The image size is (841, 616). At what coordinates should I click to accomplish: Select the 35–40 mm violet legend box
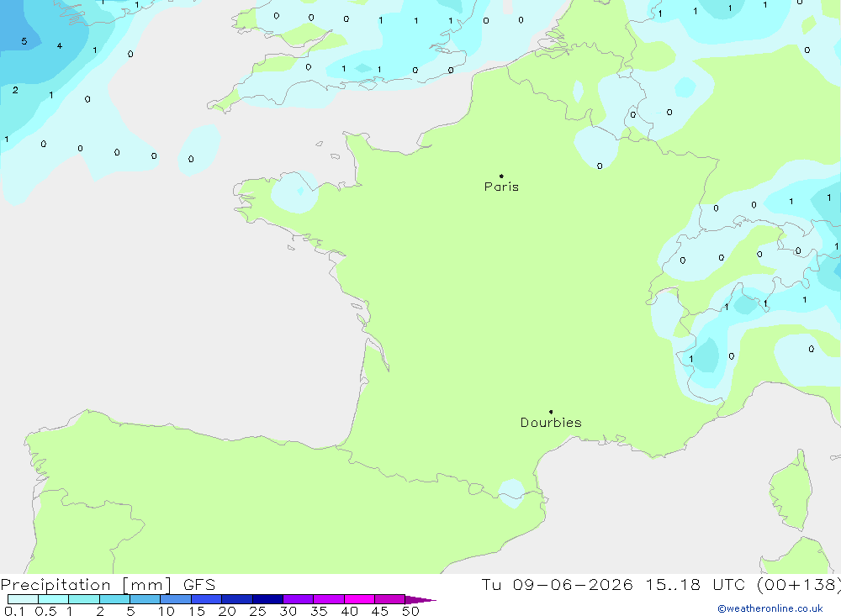pos(329,599)
